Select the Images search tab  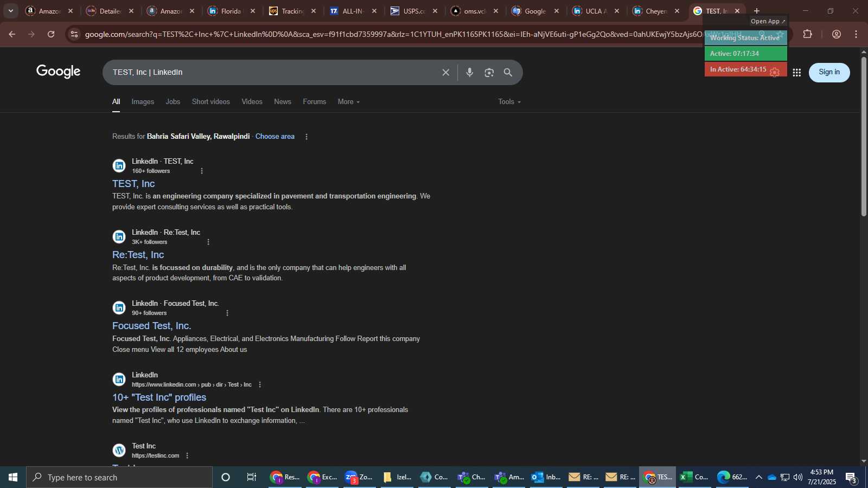[x=143, y=102]
